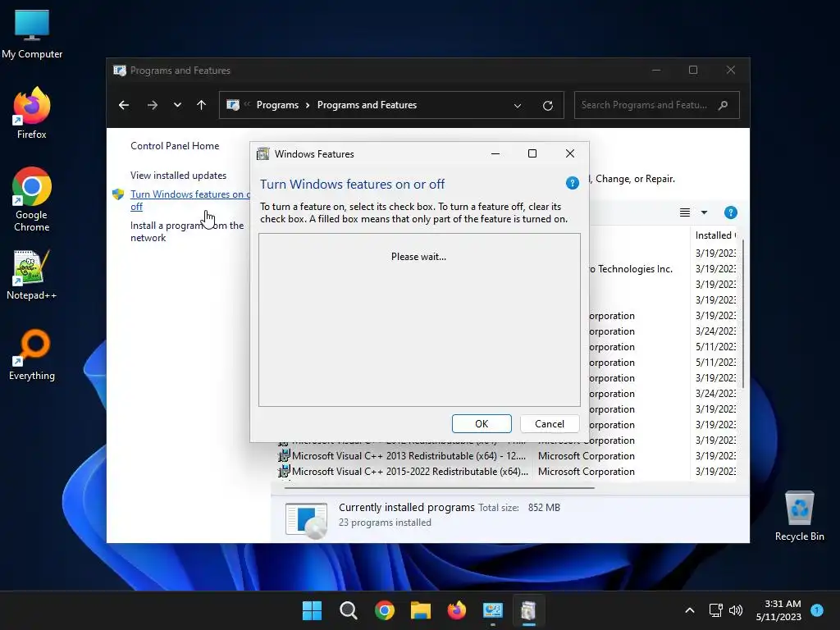Open volume control tray icon
This screenshot has height=630, width=840.
tap(736, 610)
